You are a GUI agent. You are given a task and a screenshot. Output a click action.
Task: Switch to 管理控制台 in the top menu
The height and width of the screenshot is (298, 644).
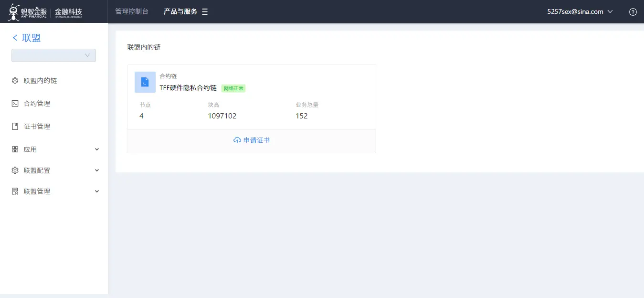[132, 11]
